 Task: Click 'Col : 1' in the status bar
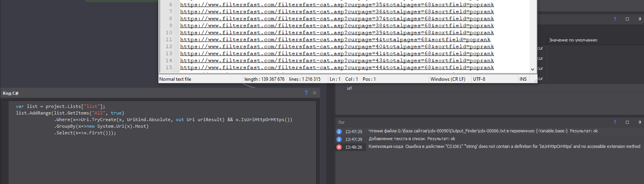351,79
